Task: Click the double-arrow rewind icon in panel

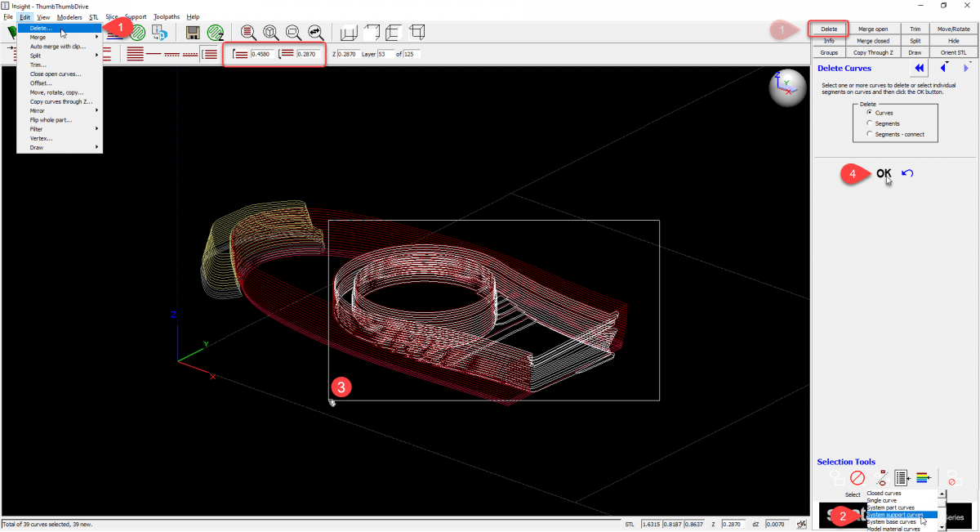Action: point(920,69)
